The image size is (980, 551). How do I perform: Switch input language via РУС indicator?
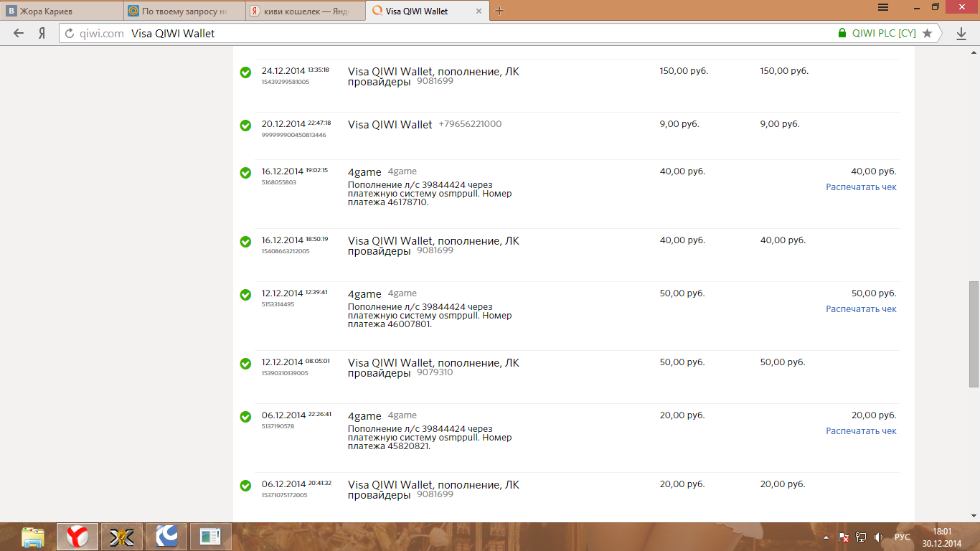click(x=903, y=537)
